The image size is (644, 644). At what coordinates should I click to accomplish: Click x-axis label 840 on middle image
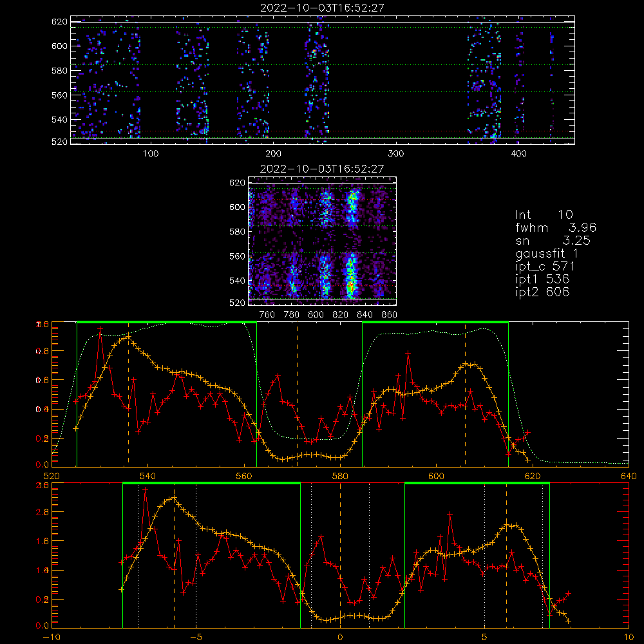coord(365,315)
